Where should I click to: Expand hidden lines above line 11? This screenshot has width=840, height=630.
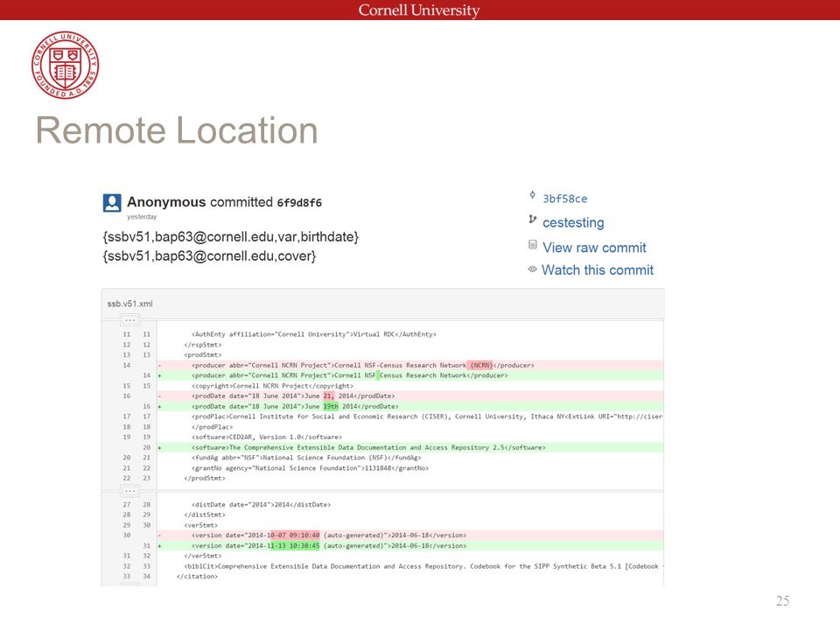130,320
